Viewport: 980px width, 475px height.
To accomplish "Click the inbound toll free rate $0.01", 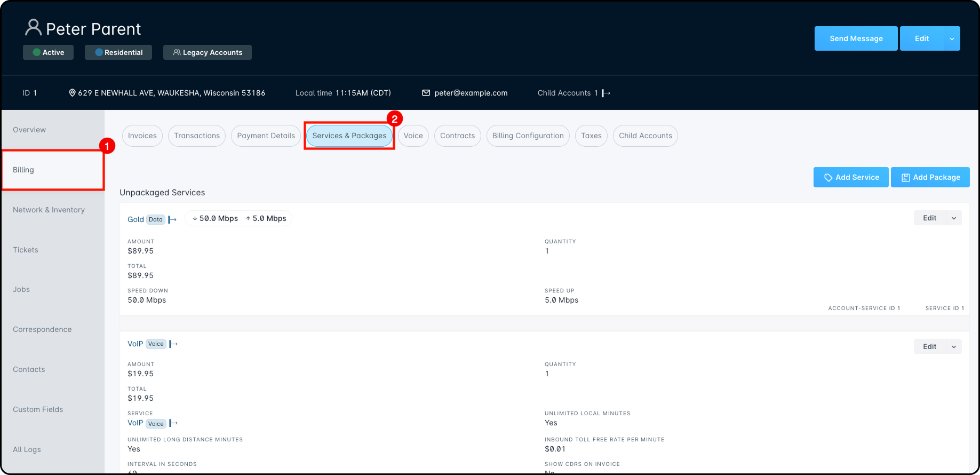I will coord(555,449).
